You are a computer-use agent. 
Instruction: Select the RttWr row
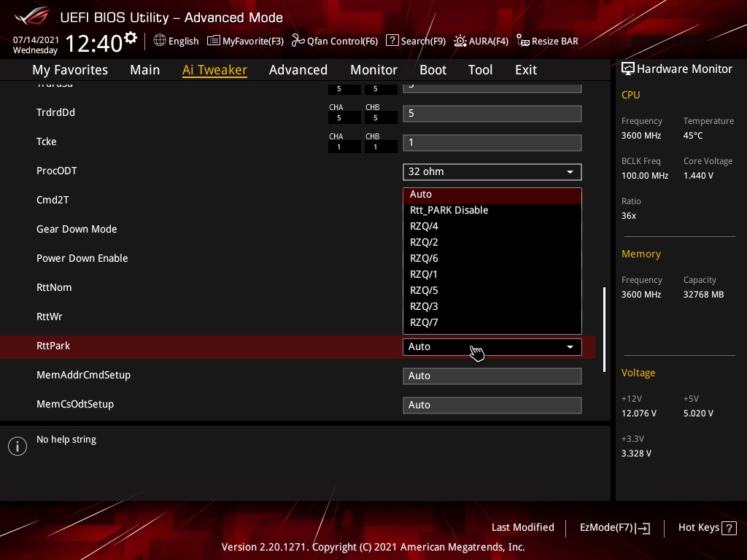tap(49, 316)
